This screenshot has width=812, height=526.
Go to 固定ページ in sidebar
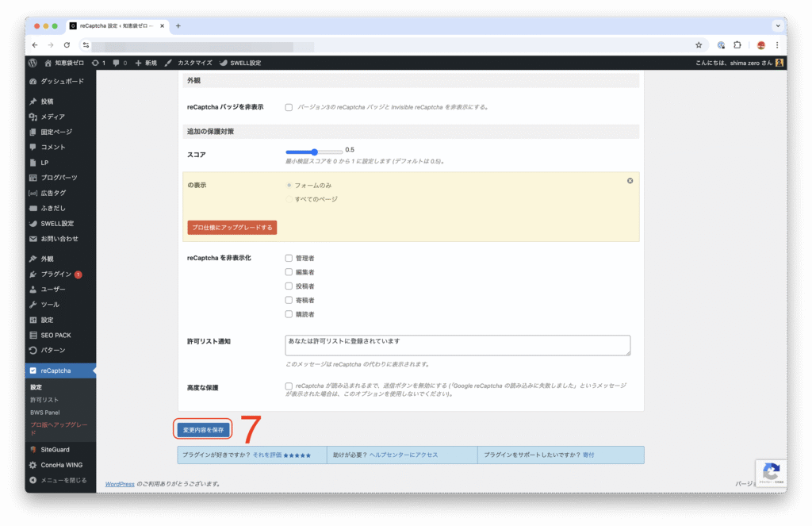[60, 132]
